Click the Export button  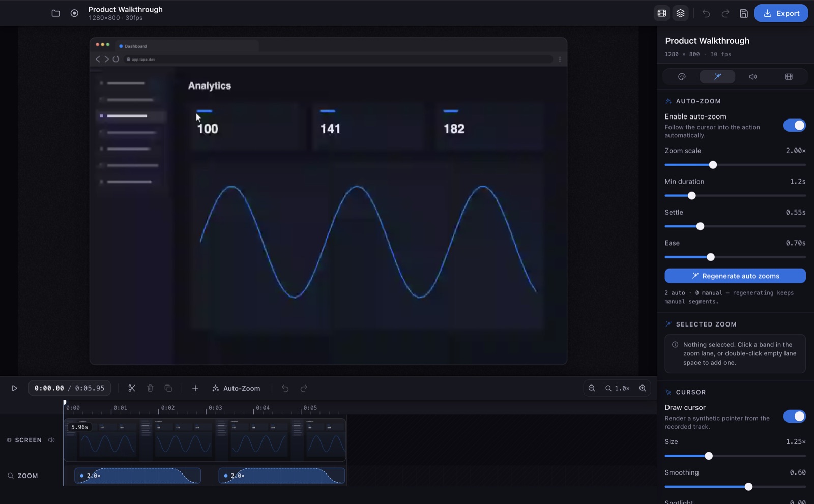781,13
